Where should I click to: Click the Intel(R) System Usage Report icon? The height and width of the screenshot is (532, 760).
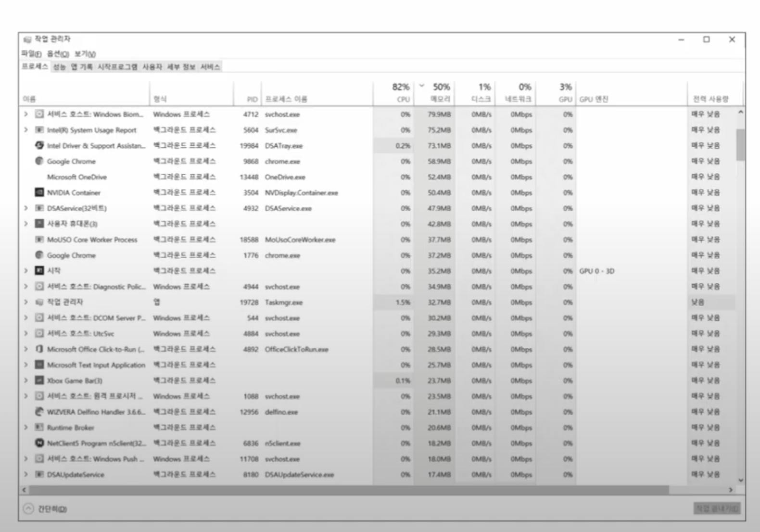coord(39,130)
